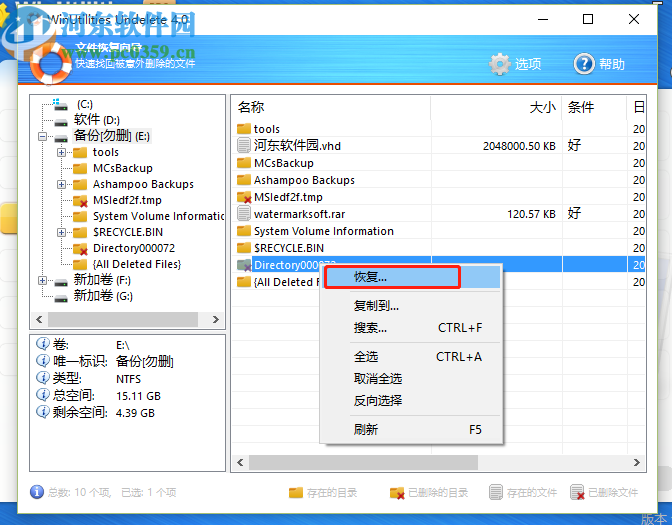This screenshot has height=525, width=672.
Task: Open the 帮助 help question icon
Action: pyautogui.click(x=584, y=64)
